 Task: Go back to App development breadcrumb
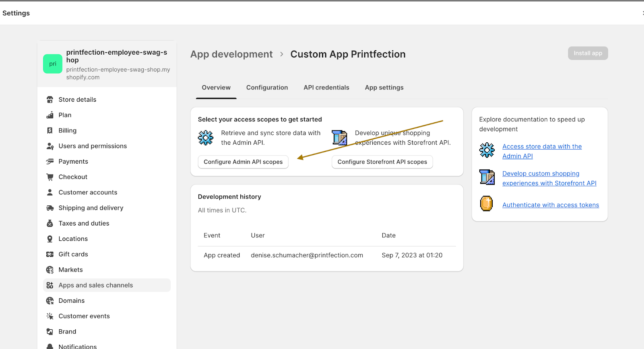click(x=231, y=54)
